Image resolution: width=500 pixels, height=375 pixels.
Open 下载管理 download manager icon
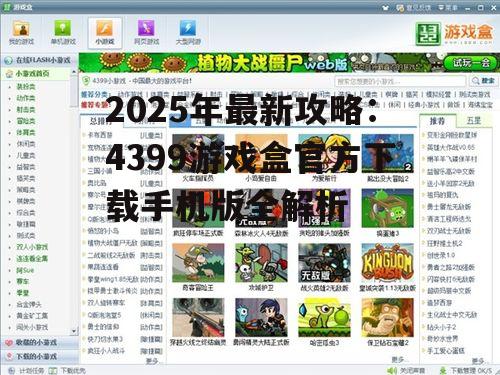click(443, 371)
